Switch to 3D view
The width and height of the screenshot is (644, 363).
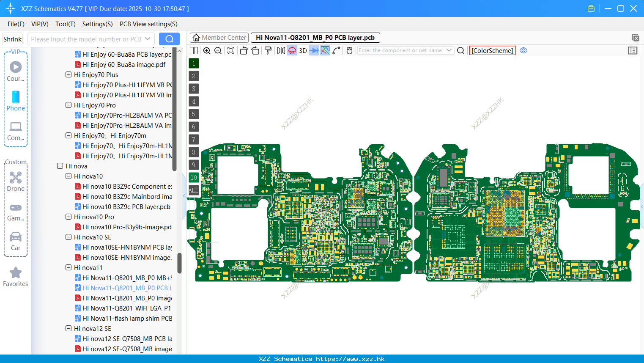[303, 50]
